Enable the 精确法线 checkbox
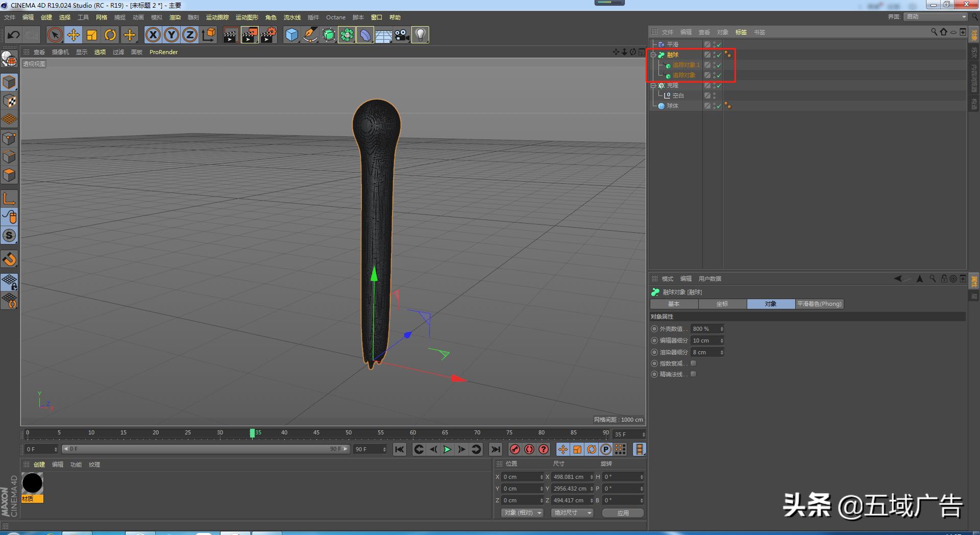 tap(693, 374)
